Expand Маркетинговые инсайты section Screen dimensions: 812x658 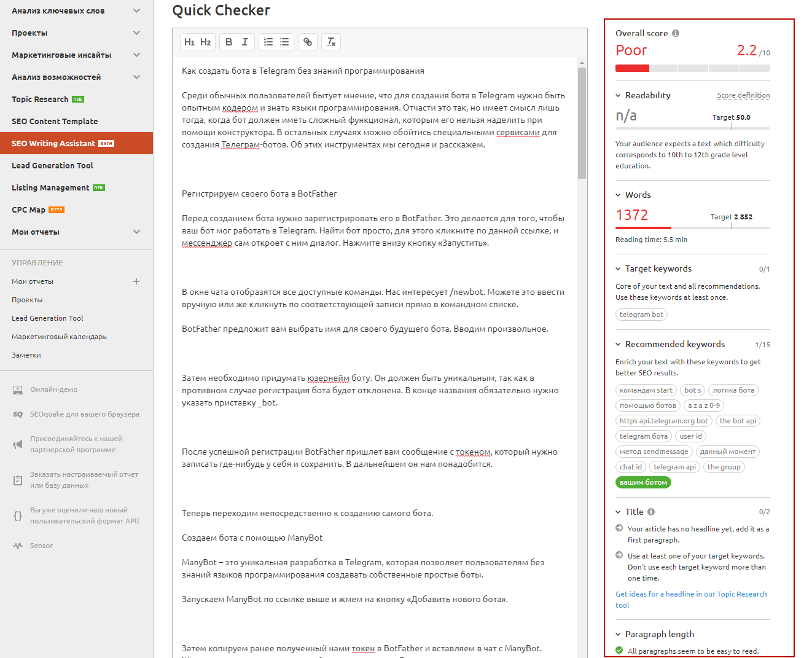(x=136, y=55)
